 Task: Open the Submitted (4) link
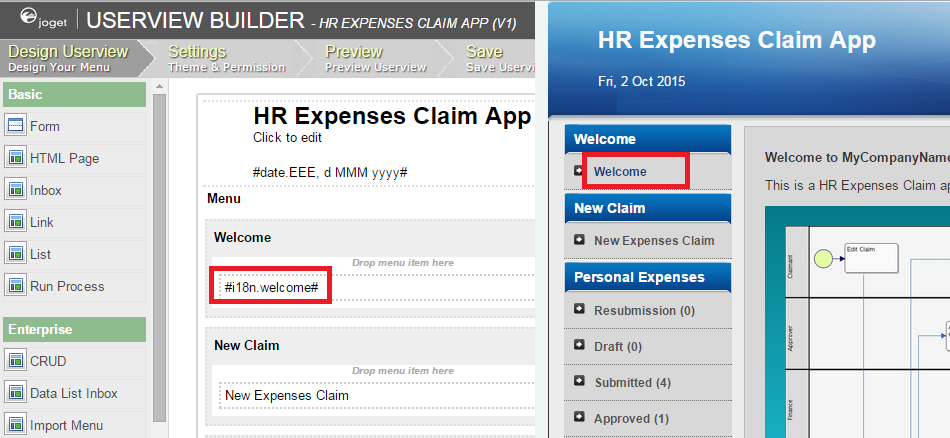pos(633,383)
